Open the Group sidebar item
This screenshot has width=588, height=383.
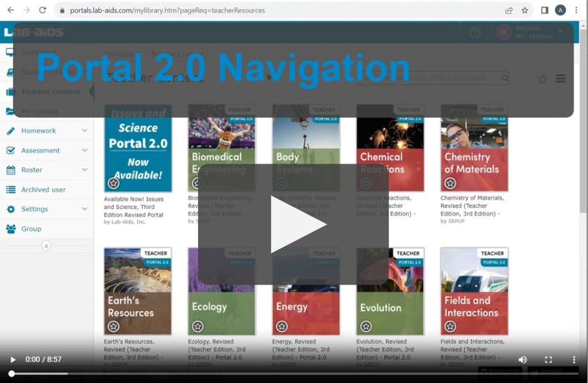tap(31, 229)
